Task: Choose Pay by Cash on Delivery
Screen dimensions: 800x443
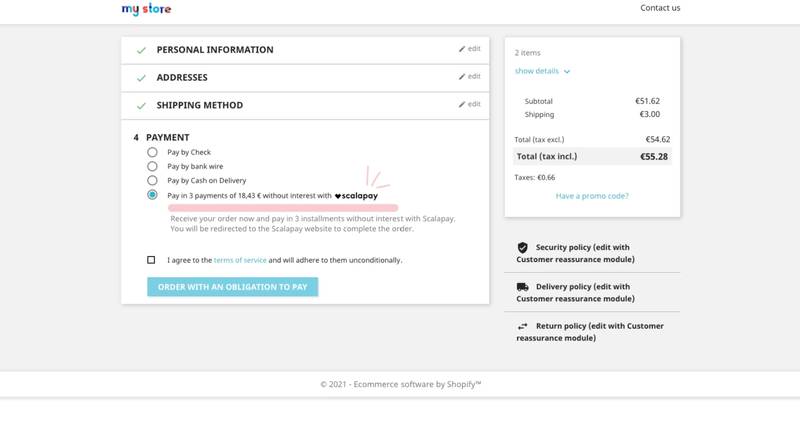Action: click(152, 180)
